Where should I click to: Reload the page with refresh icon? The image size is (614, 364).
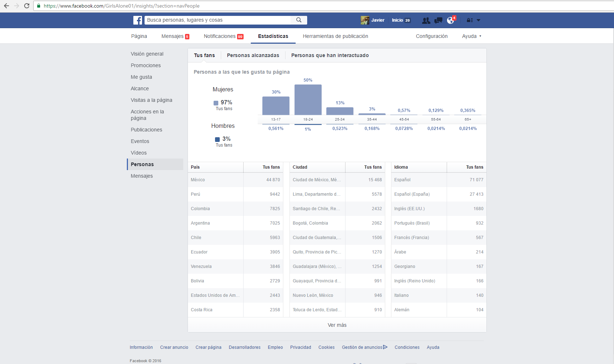pos(27,6)
